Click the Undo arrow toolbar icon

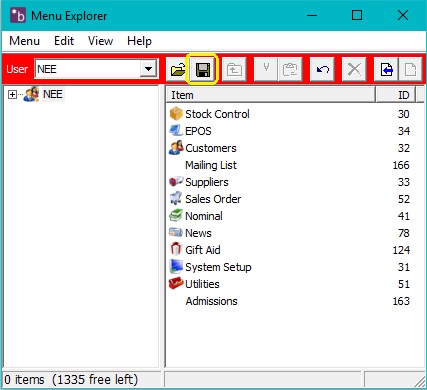[322, 70]
